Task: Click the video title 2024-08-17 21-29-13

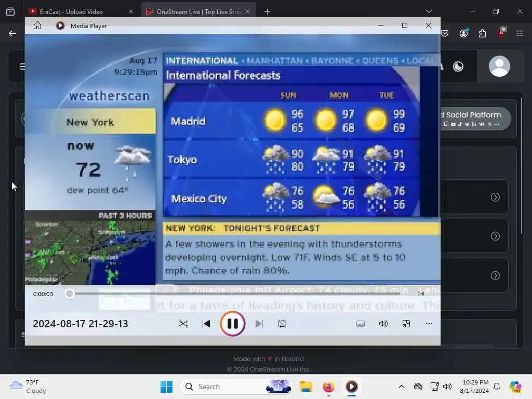Action: point(81,324)
